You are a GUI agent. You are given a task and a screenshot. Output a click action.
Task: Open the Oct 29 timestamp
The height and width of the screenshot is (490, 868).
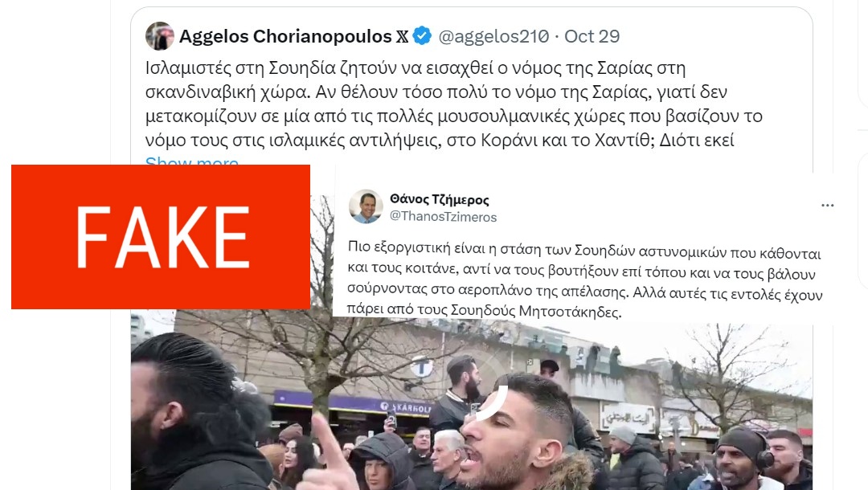[592, 36]
